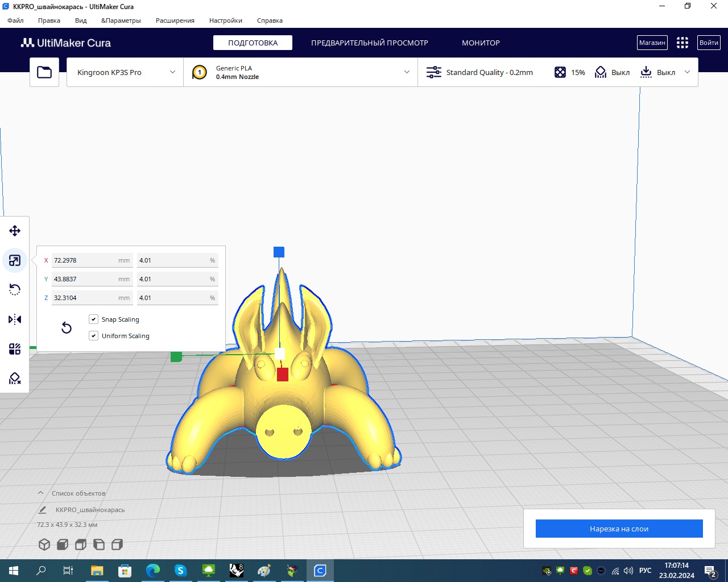Click the print settings sliders icon

434,72
